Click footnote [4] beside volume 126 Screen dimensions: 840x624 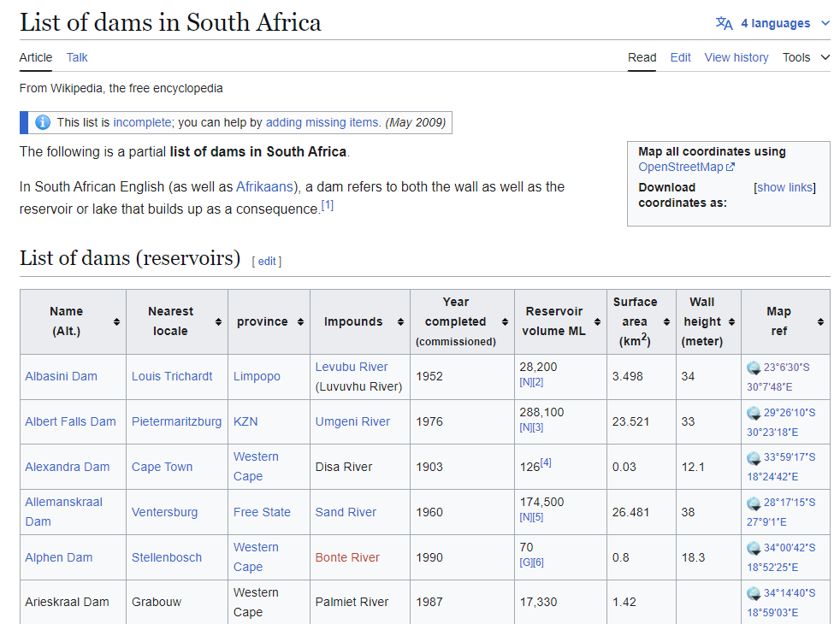[x=546, y=462]
